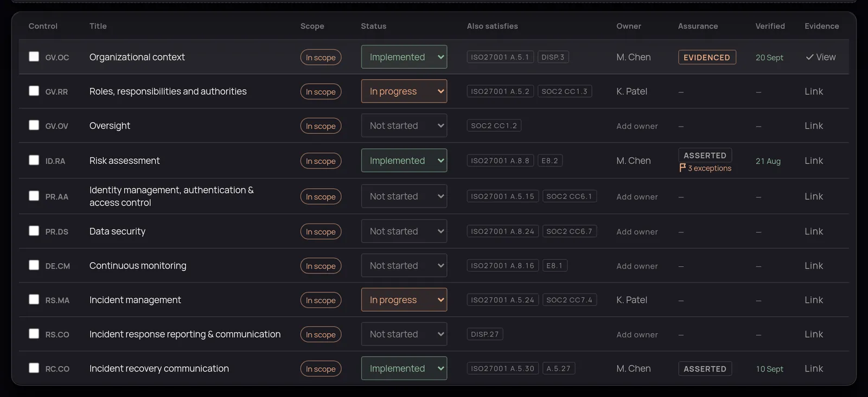Screen dimensions: 868x397
Task: Select the RC.CO Incident recovery checkbox
Action: 34,368
